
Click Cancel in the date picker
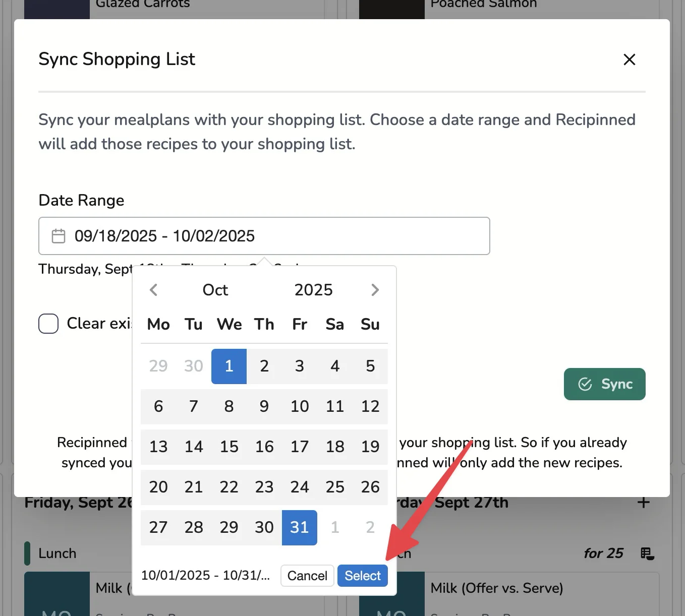coord(307,576)
